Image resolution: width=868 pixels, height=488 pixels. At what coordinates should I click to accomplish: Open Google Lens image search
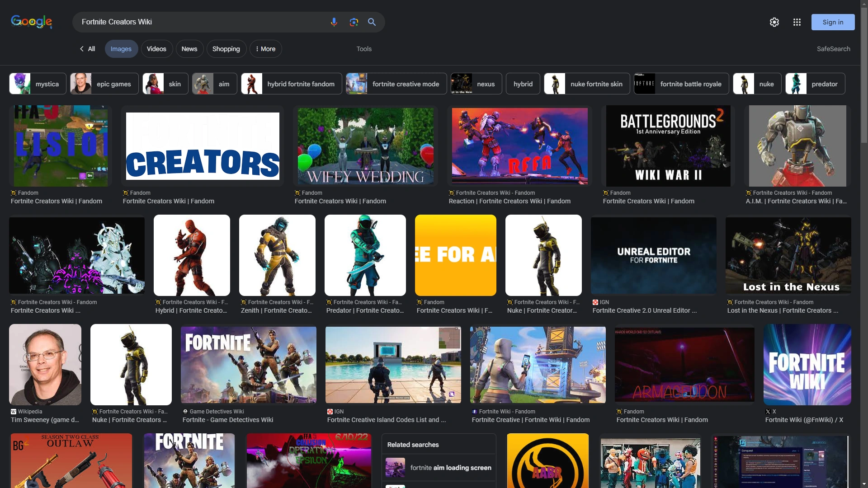coord(354,22)
